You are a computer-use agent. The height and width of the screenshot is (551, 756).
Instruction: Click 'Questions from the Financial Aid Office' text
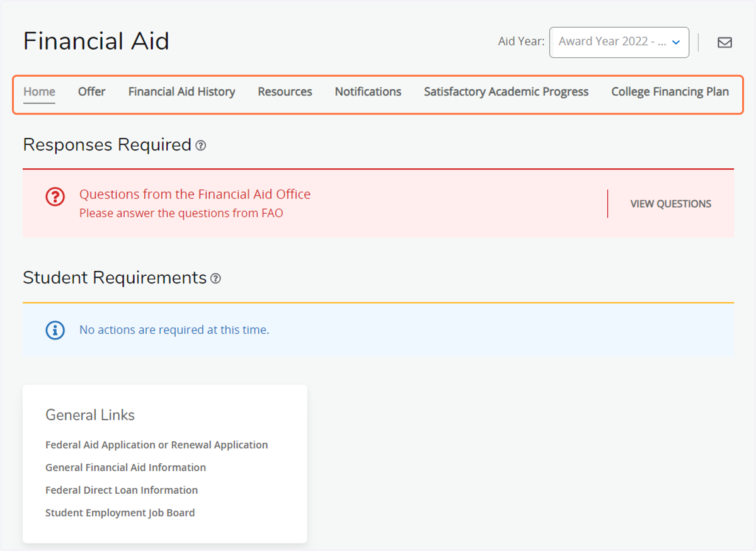click(195, 195)
